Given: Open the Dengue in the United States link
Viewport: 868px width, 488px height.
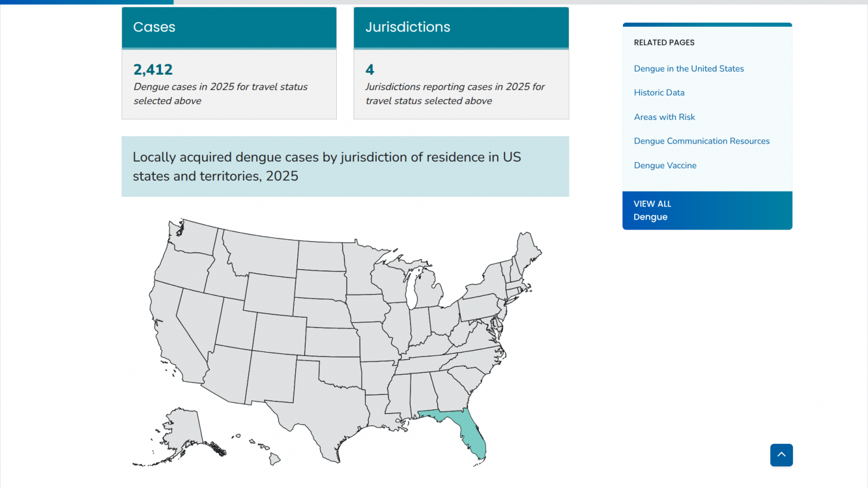Looking at the screenshot, I should coord(689,69).
